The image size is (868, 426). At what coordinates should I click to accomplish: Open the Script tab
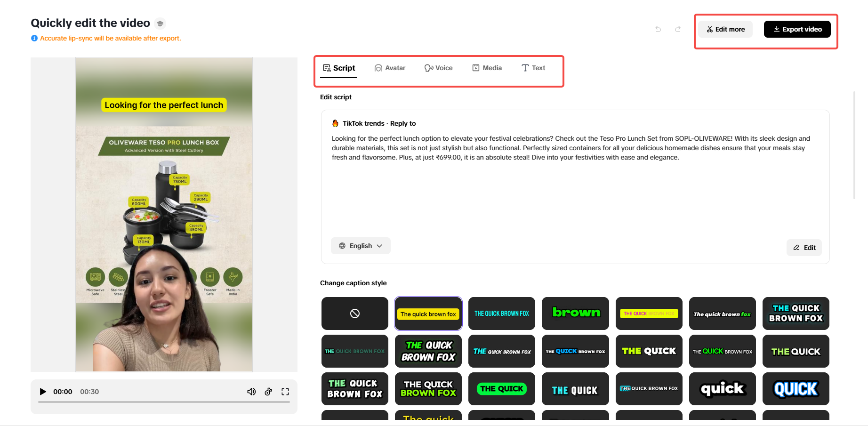(339, 68)
